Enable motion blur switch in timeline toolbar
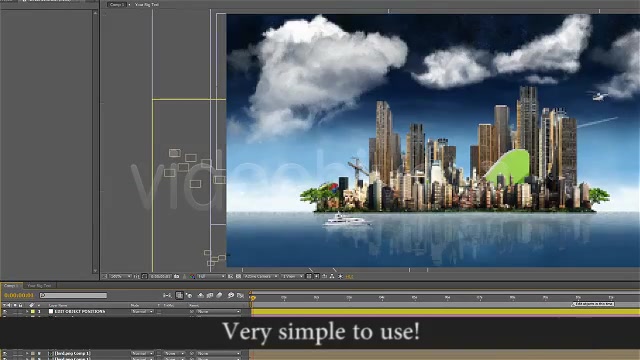 pos(220,295)
